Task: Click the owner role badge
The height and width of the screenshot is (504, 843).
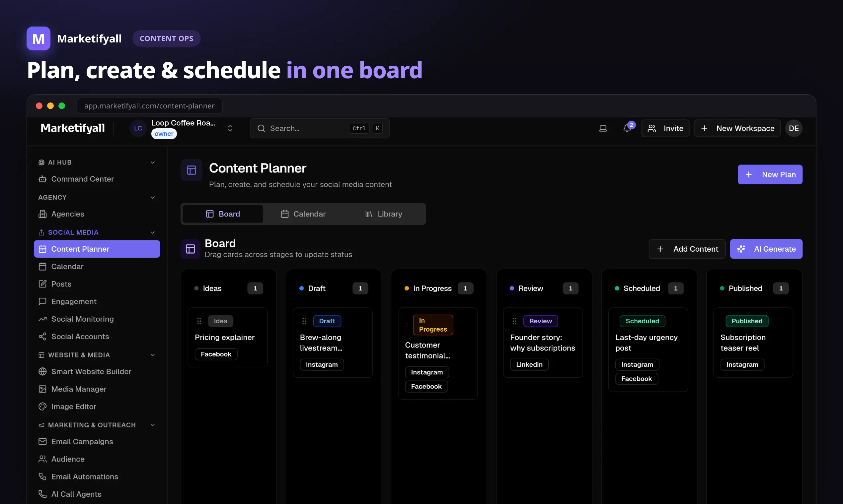Action: point(164,134)
